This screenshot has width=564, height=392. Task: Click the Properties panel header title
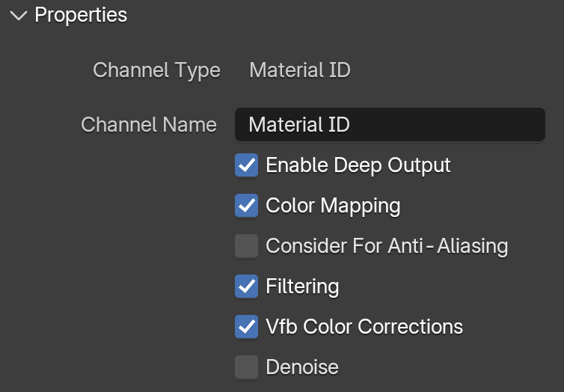[x=81, y=16]
